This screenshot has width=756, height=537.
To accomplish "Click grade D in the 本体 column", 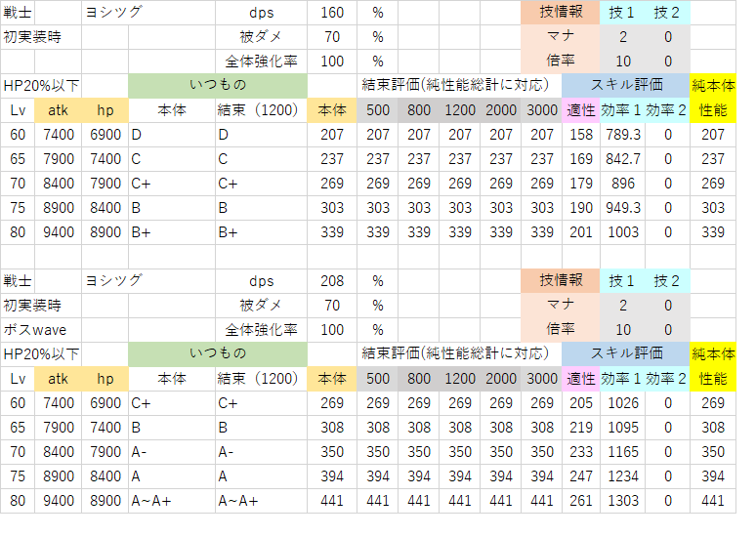I will (172, 135).
